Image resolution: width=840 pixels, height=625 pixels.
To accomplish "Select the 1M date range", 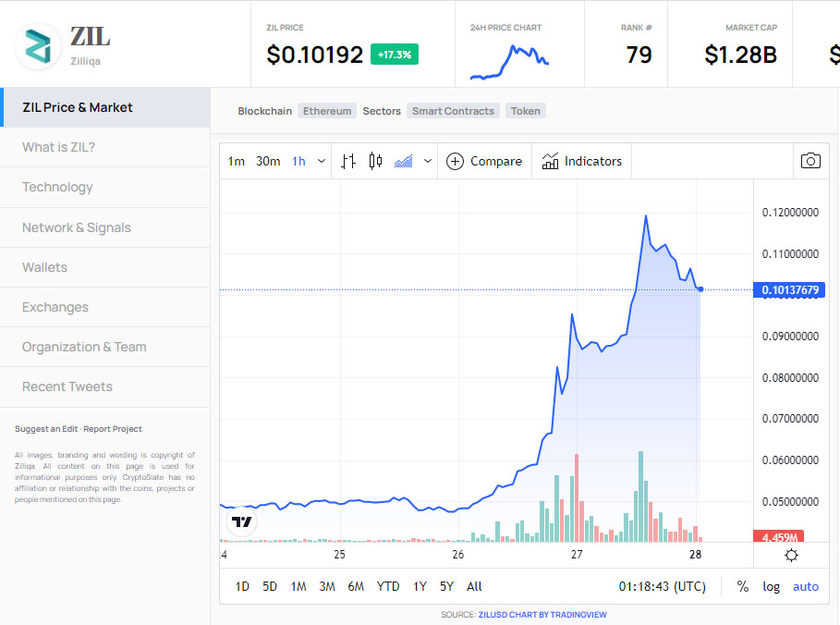I will coord(298,586).
